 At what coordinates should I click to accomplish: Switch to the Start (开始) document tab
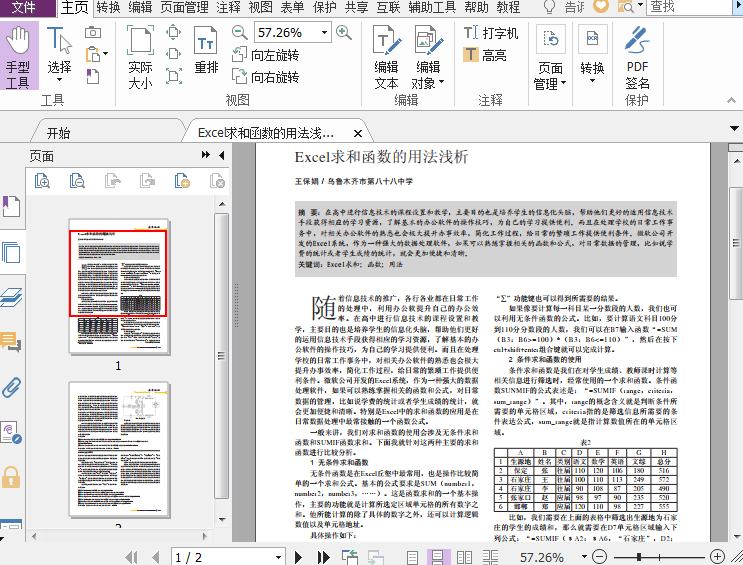click(58, 133)
